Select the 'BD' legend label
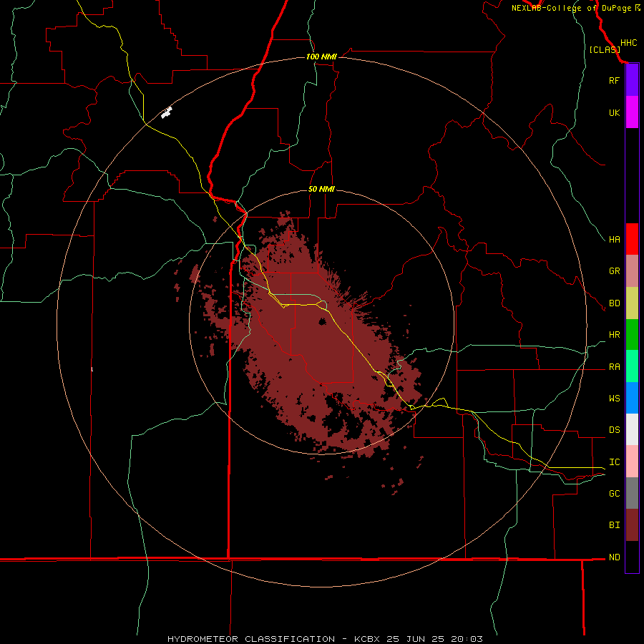 click(614, 303)
